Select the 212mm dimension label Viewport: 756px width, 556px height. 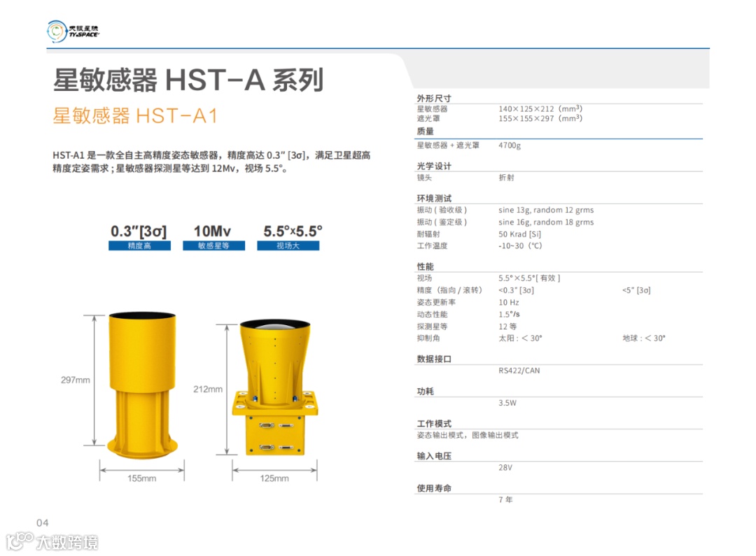click(x=208, y=390)
